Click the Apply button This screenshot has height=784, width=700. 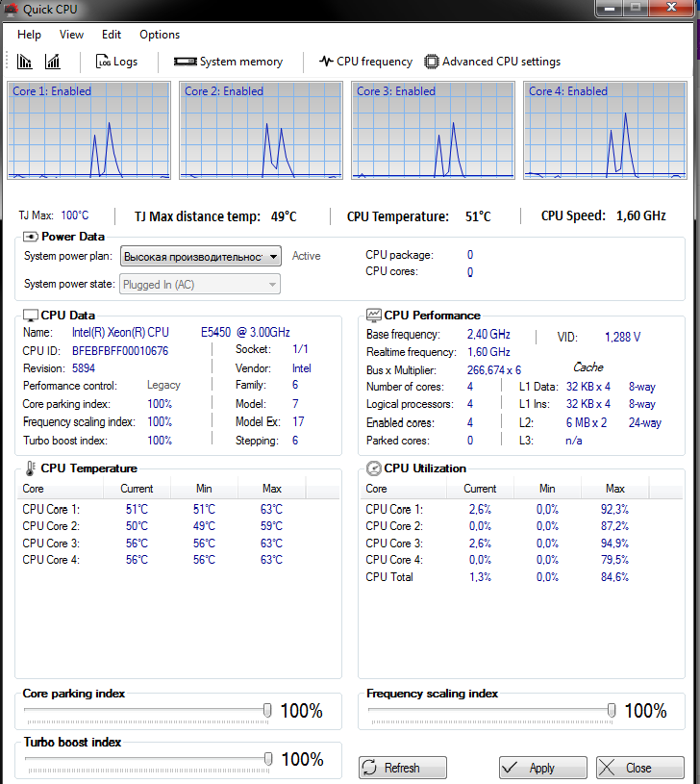click(543, 768)
